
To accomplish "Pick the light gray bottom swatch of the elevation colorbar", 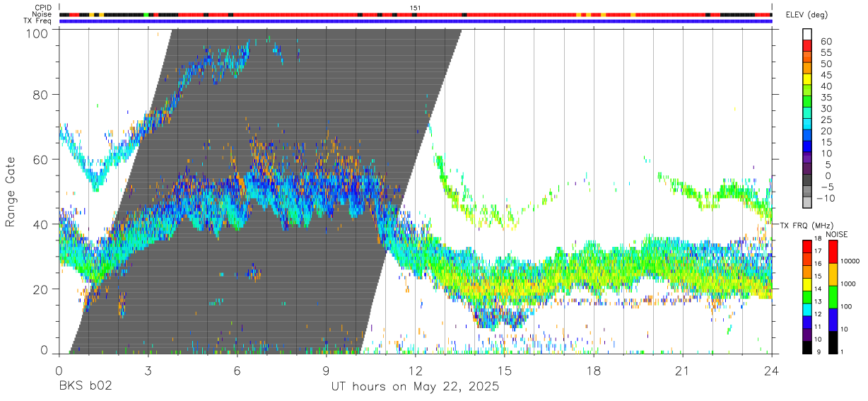I will coord(807,202).
